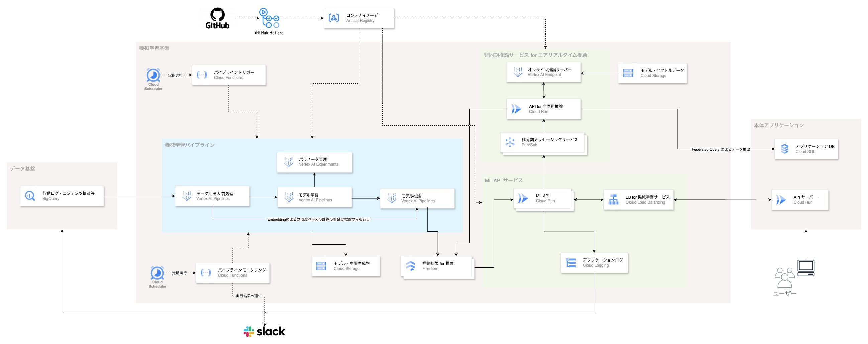Viewport: 868px width, 344px height.
Task: Select the LB for 機械学習サービス label
Action: tap(648, 197)
